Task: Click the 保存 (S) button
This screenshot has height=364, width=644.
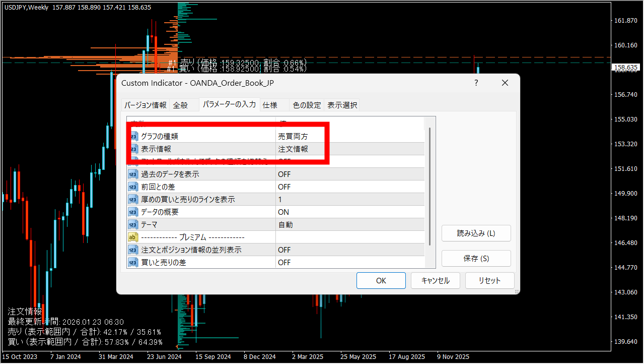Action: click(x=475, y=258)
